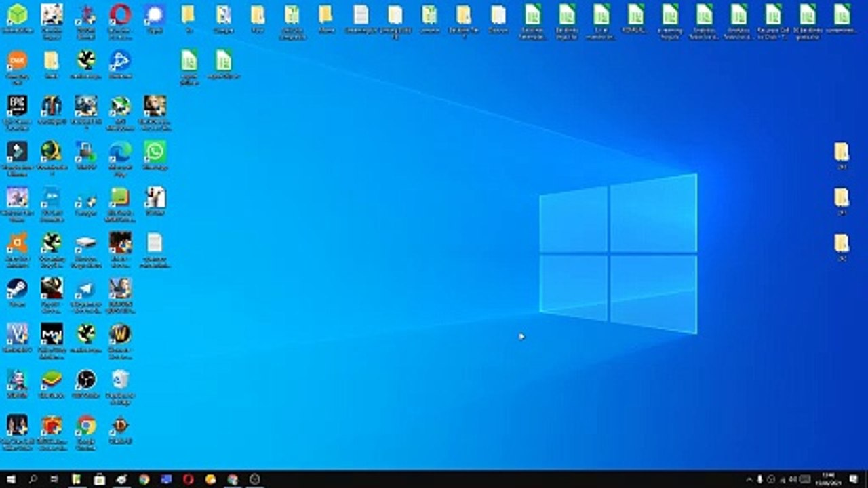Open taskbar search magnifier
Viewport: 868px width, 488px height.
click(33, 479)
